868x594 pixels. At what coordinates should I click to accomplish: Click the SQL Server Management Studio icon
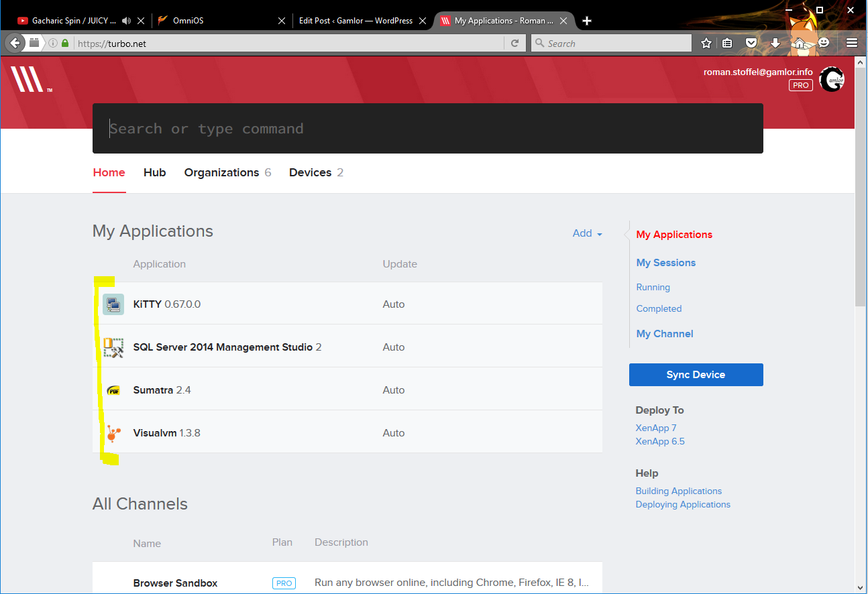113,347
